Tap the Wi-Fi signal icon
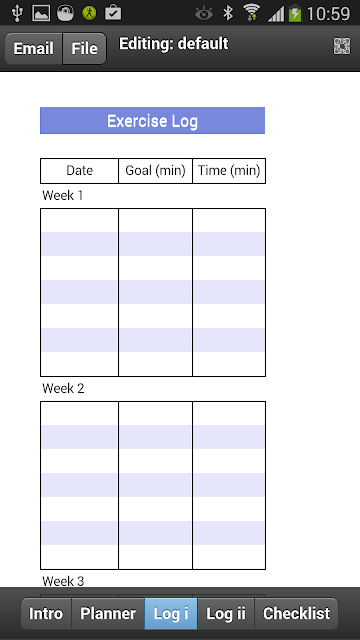The height and width of the screenshot is (640, 360). point(251,13)
